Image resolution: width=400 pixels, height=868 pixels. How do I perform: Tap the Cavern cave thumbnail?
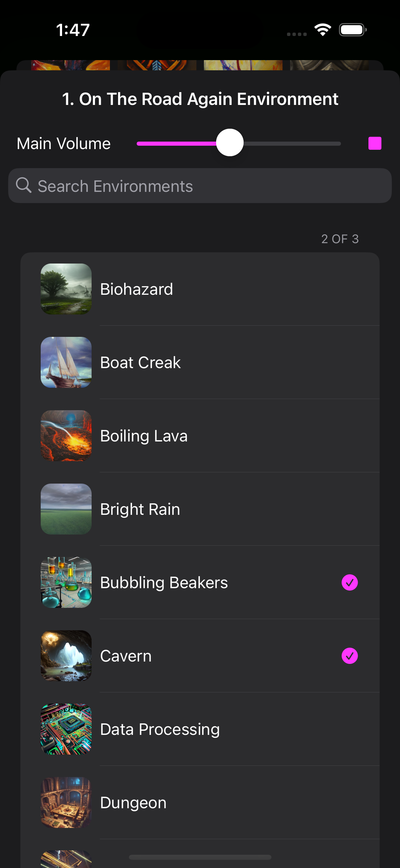pos(66,656)
